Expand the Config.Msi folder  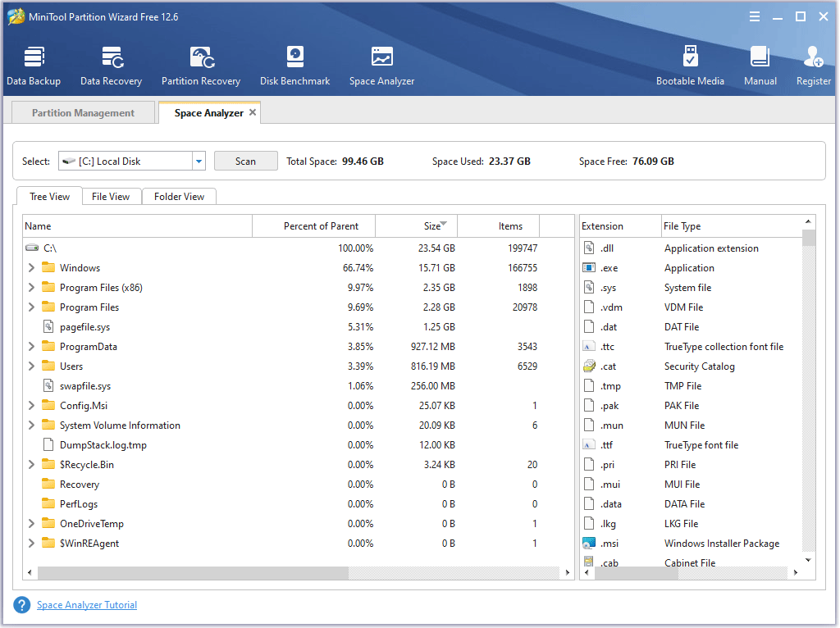[x=31, y=405]
